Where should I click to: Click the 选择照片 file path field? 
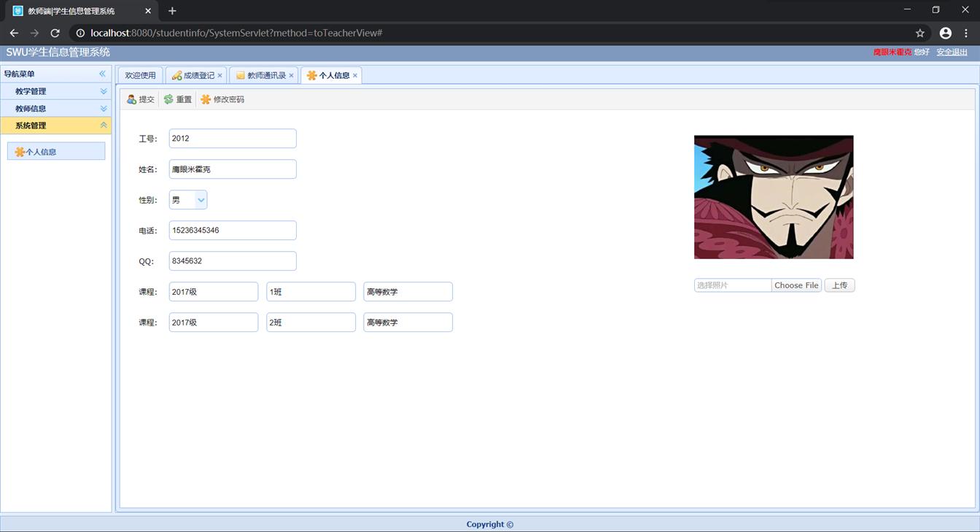click(733, 285)
